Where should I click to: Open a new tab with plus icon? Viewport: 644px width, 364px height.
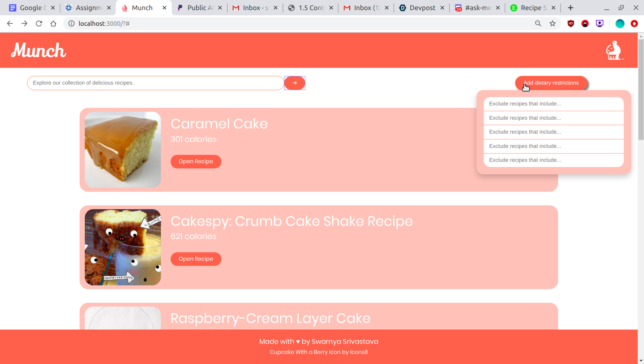[x=571, y=8]
